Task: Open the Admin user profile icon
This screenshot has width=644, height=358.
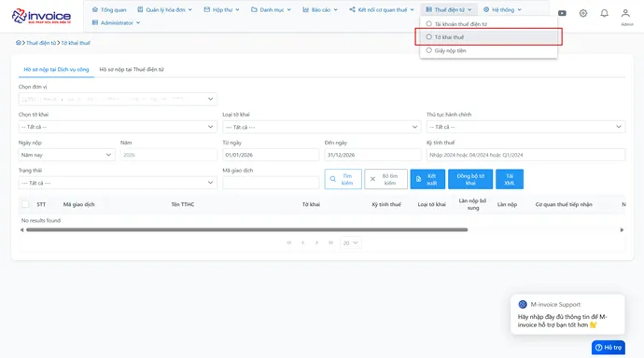Action: [x=625, y=14]
